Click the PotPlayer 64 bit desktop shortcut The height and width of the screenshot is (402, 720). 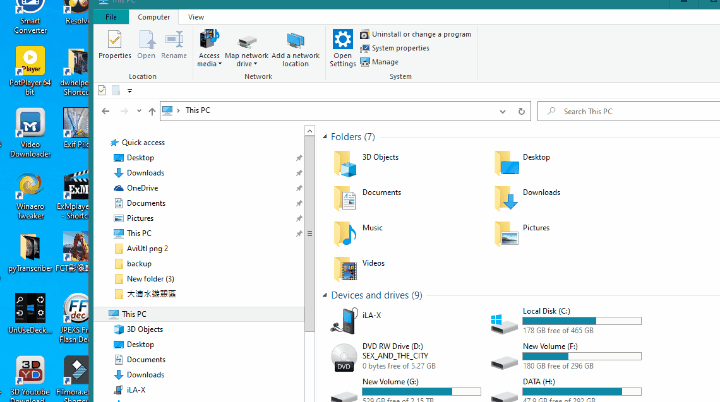pyautogui.click(x=30, y=70)
